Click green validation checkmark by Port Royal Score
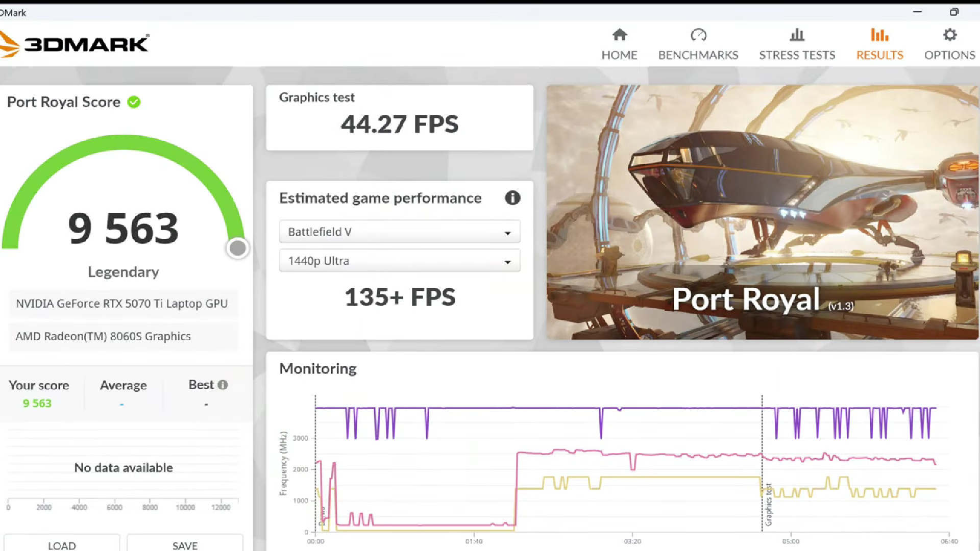Viewport: 980px width, 551px height. 134,102
